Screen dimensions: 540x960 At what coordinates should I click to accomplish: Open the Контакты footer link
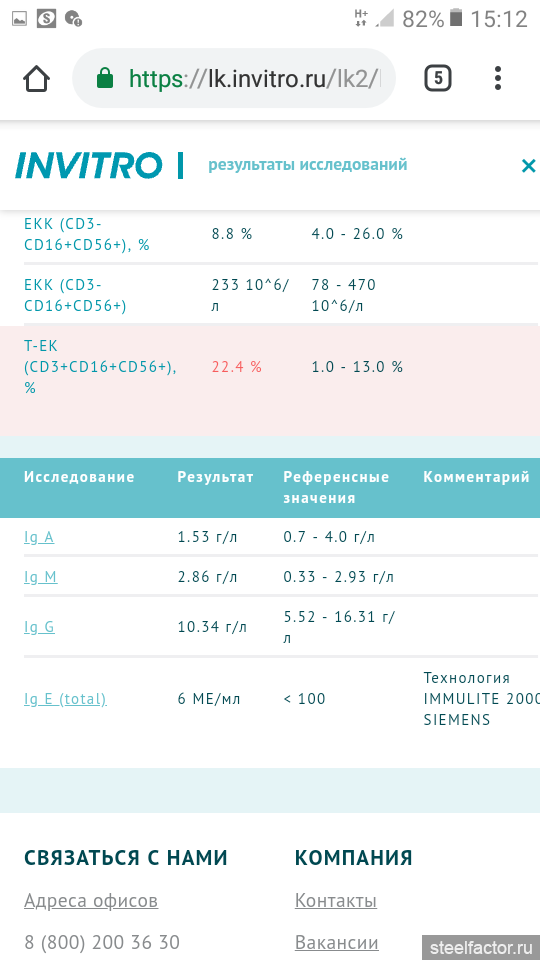point(336,901)
